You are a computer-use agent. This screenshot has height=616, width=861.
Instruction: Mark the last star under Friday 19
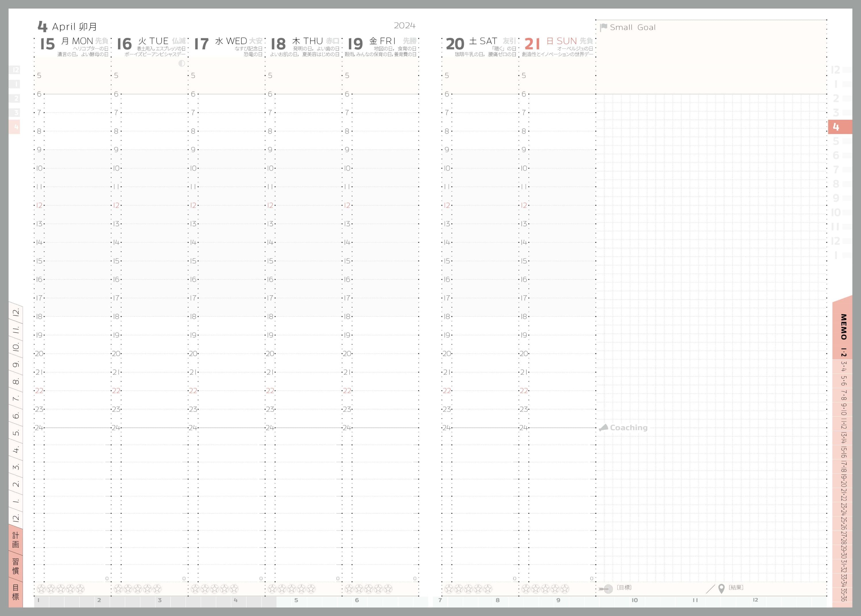coord(388,589)
